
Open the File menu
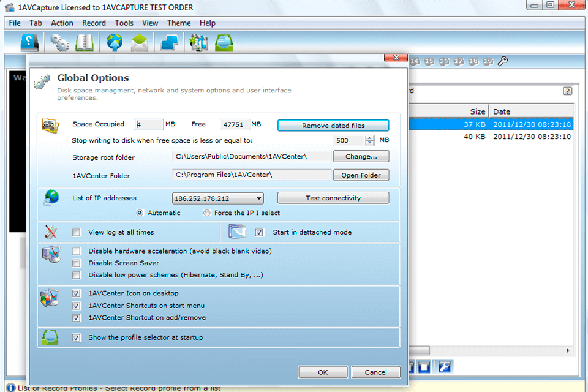pyautogui.click(x=15, y=23)
